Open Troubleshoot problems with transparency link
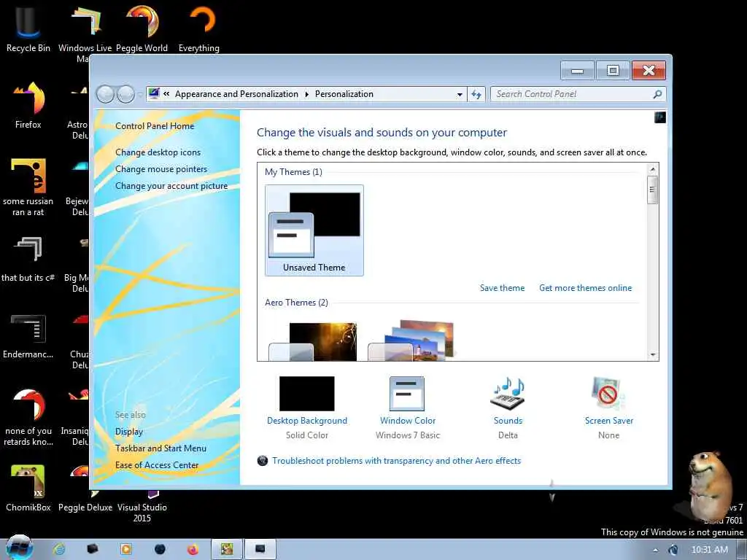Viewport: 747px width, 560px height. 396,461
